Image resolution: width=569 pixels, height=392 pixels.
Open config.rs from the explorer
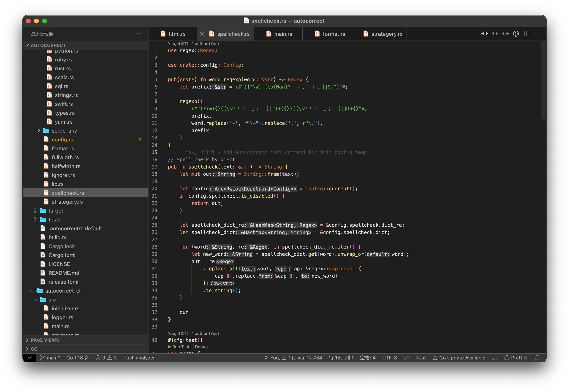pos(63,139)
